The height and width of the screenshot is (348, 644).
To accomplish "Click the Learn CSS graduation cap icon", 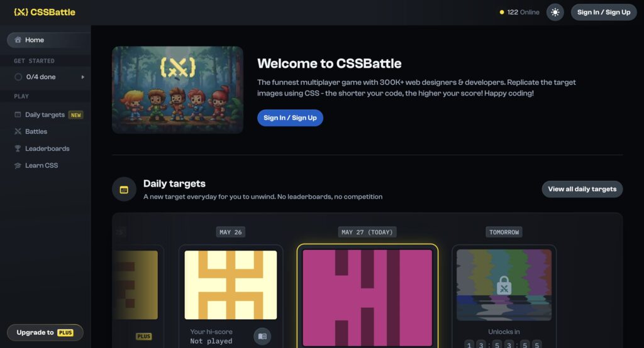I will (18, 165).
